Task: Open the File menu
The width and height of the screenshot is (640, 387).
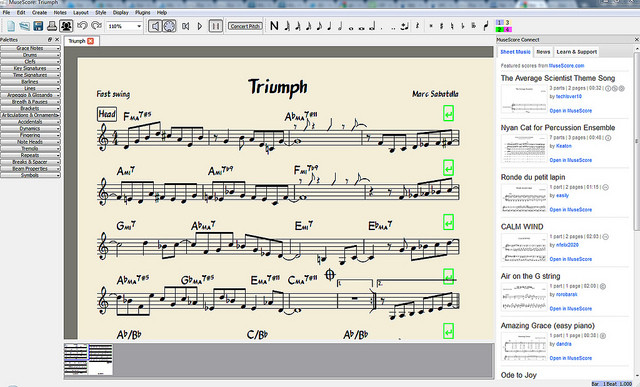Action: click(6, 13)
